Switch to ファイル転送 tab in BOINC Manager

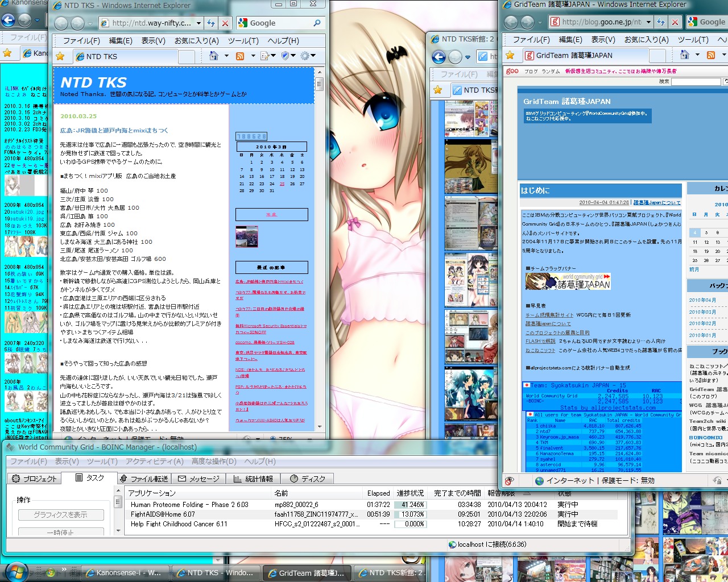tap(143, 479)
